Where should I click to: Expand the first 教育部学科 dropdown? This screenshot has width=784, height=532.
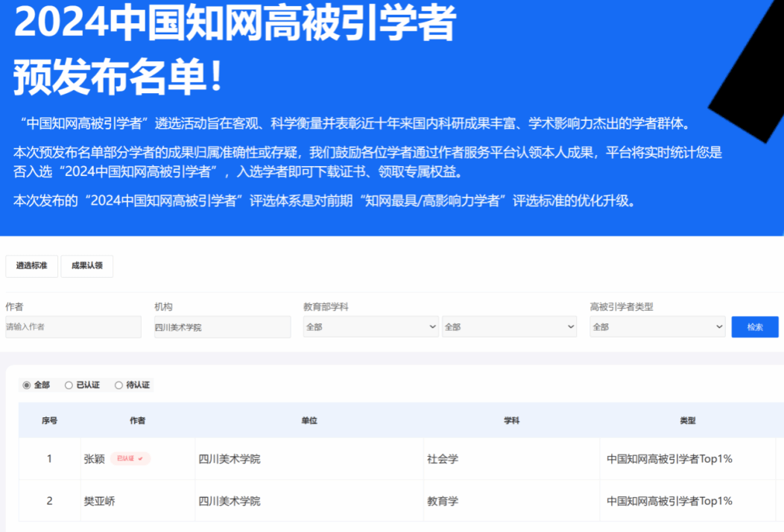(x=370, y=327)
